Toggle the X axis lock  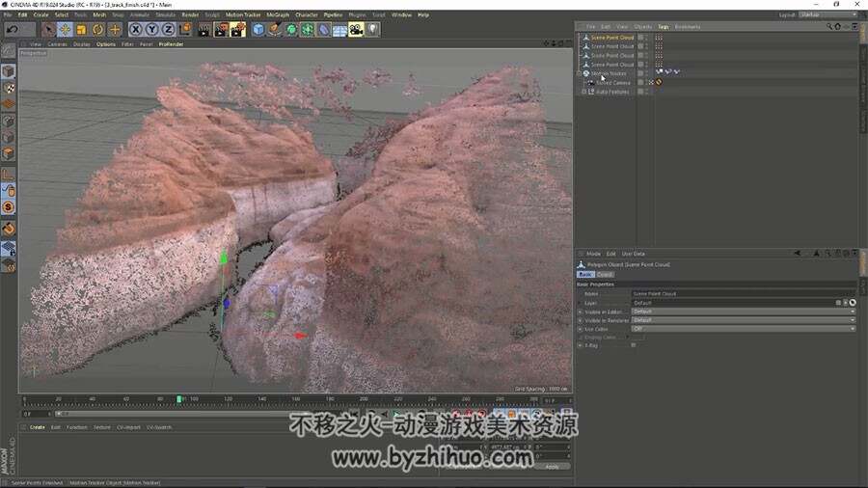pyautogui.click(x=136, y=29)
